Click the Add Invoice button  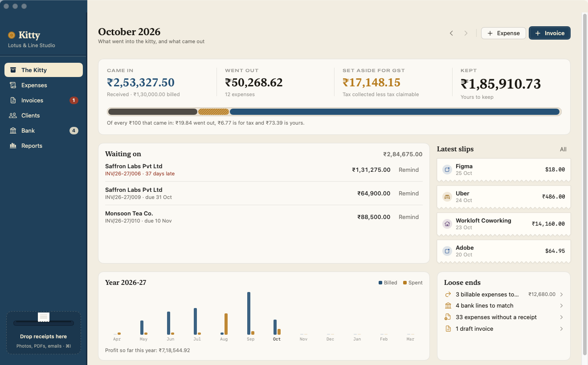coord(550,33)
